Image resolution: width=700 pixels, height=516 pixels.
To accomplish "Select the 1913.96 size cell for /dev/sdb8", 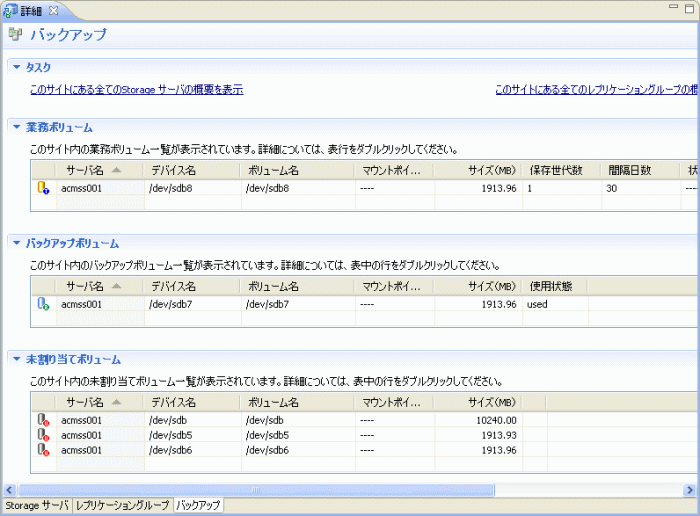I will pos(499,188).
